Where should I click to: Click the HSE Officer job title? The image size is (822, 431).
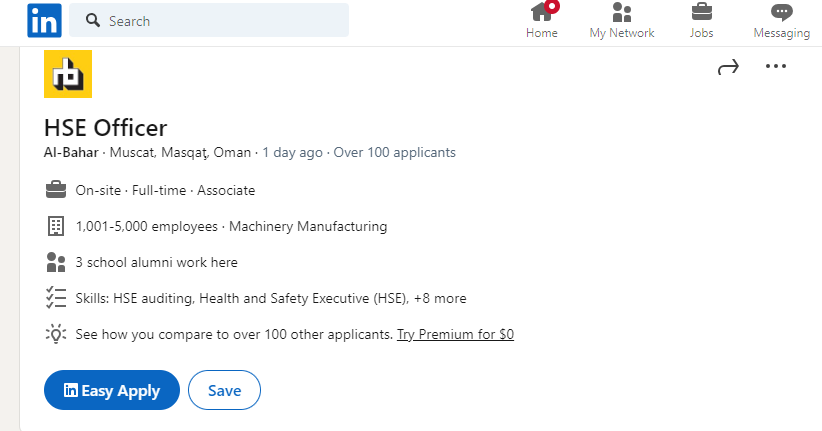tap(105, 127)
